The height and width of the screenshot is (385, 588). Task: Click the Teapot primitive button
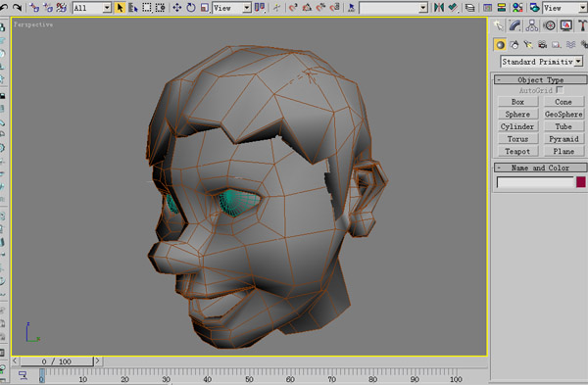(x=517, y=151)
